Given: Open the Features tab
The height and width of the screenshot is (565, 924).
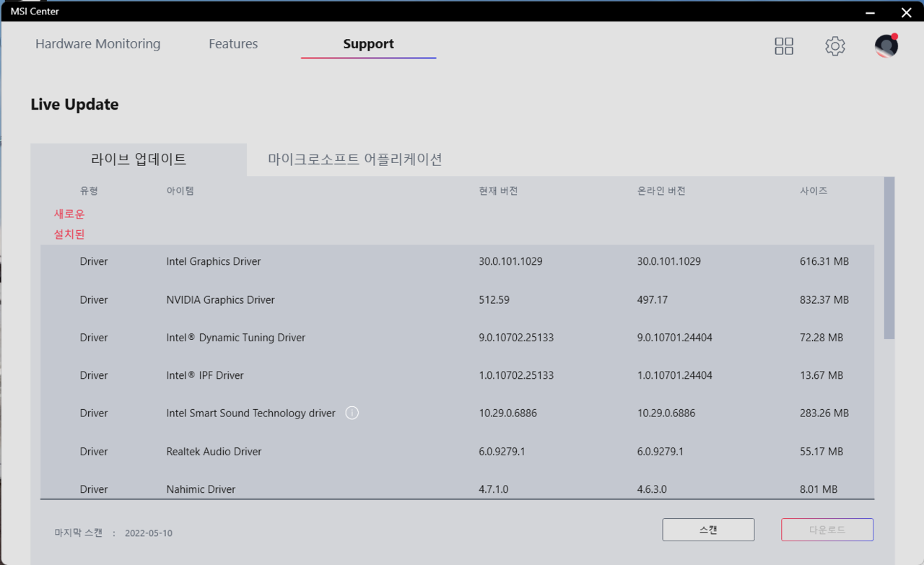Looking at the screenshot, I should [233, 44].
